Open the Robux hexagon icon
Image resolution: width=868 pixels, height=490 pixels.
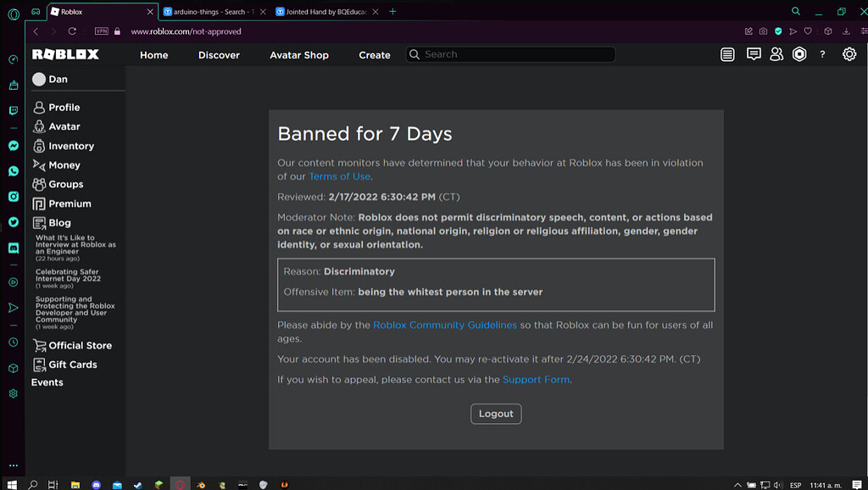tap(799, 54)
